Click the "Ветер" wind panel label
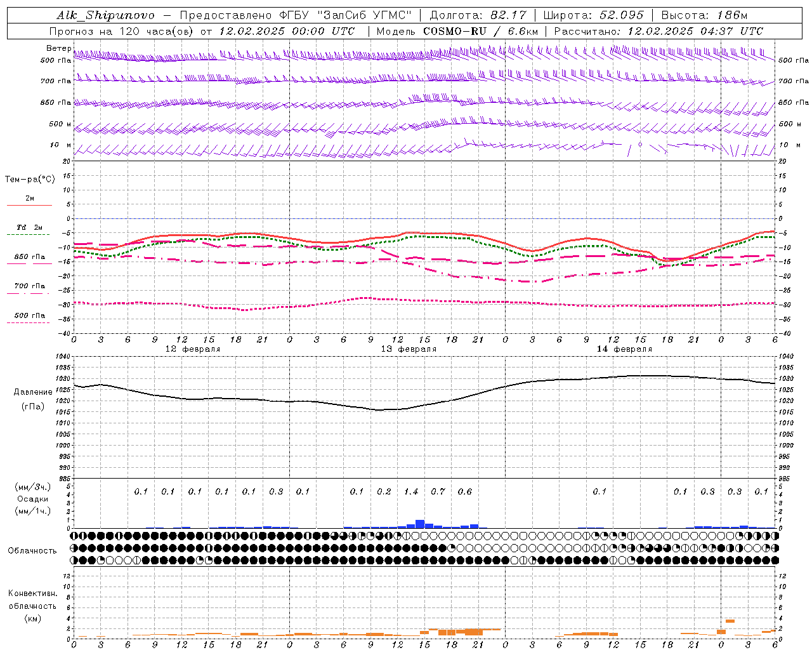Screen dimensions: 812x650 point(58,48)
